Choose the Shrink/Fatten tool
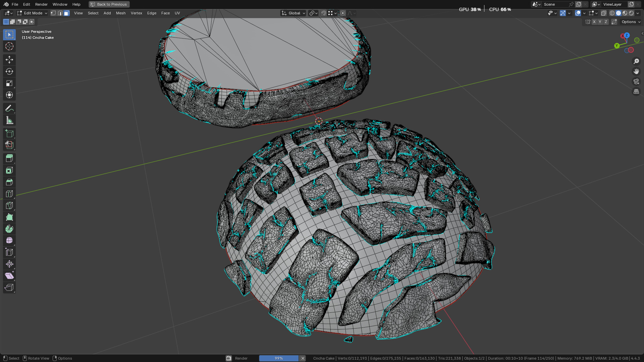Viewport: 644px width, 362px height. click(x=9, y=264)
